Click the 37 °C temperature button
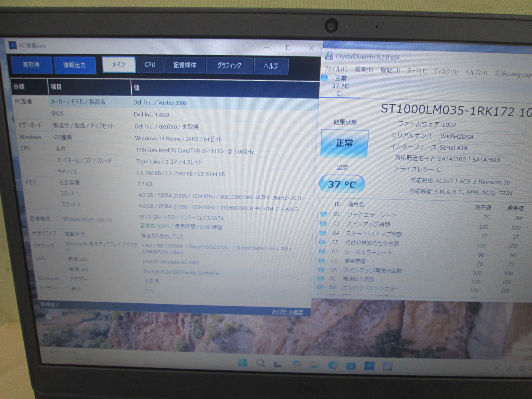The image size is (532, 399). [342, 184]
